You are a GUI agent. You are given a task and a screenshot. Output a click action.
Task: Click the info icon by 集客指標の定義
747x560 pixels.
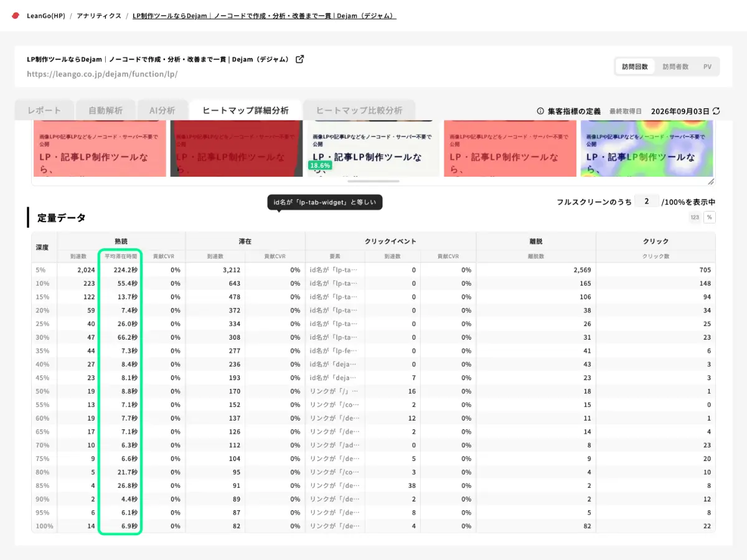coord(540,111)
